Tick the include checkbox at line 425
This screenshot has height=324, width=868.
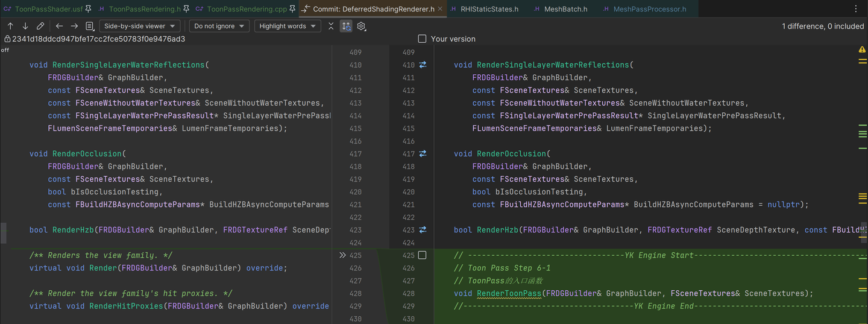(422, 255)
